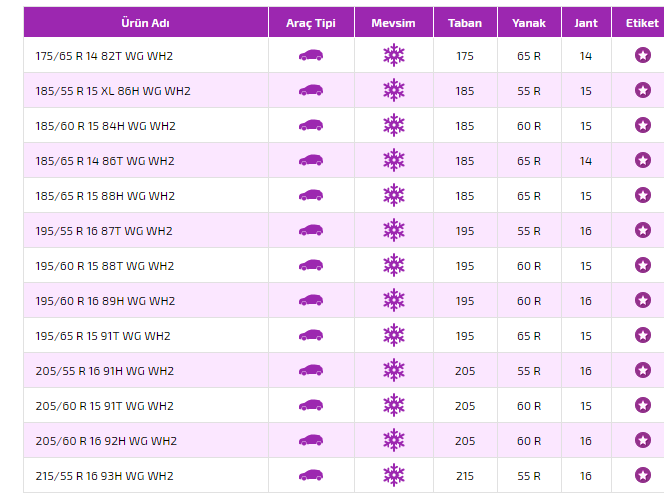The height and width of the screenshot is (500, 664).
Task: Click snowflake icon in 205/60 R 16 92H row
Action: click(x=394, y=440)
